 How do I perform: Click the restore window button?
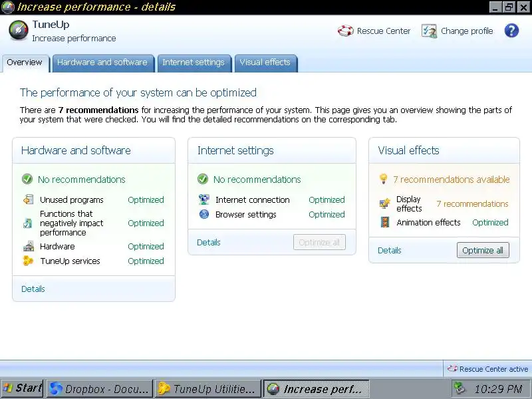pyautogui.click(x=509, y=7)
